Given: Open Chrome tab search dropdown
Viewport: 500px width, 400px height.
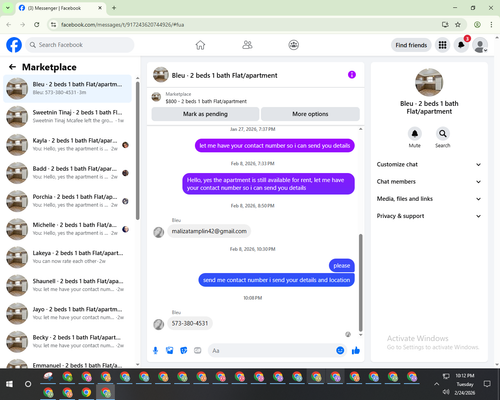Looking at the screenshot, I should 8,8.
